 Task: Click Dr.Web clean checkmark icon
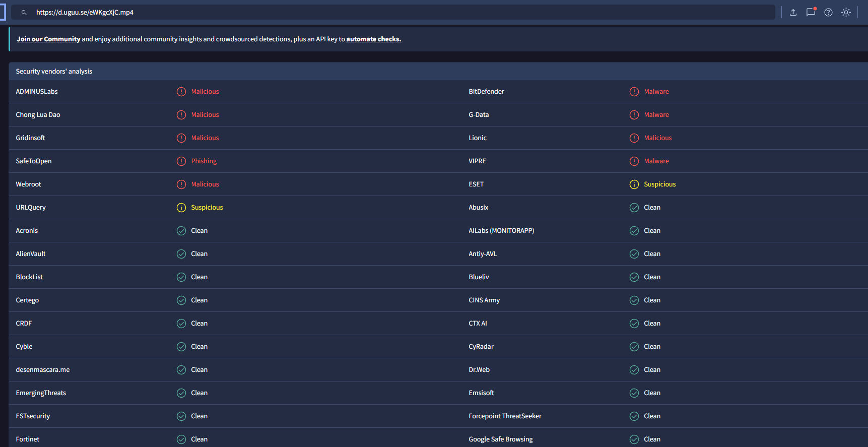point(634,370)
